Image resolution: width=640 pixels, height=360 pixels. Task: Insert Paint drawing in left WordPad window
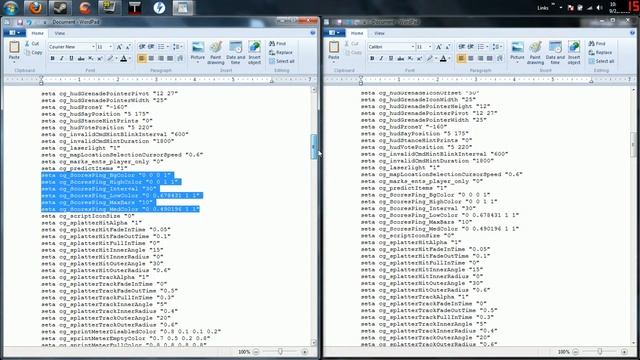click(x=216, y=53)
